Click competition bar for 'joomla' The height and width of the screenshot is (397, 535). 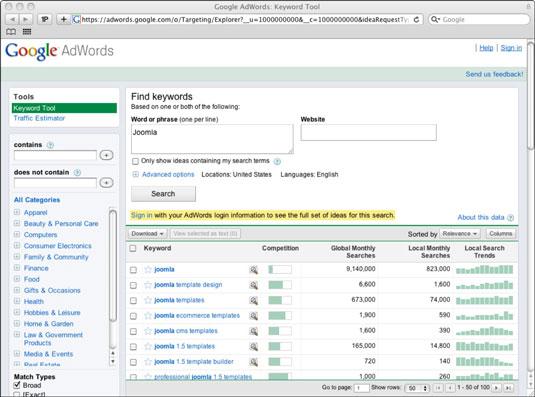pyautogui.click(x=280, y=270)
